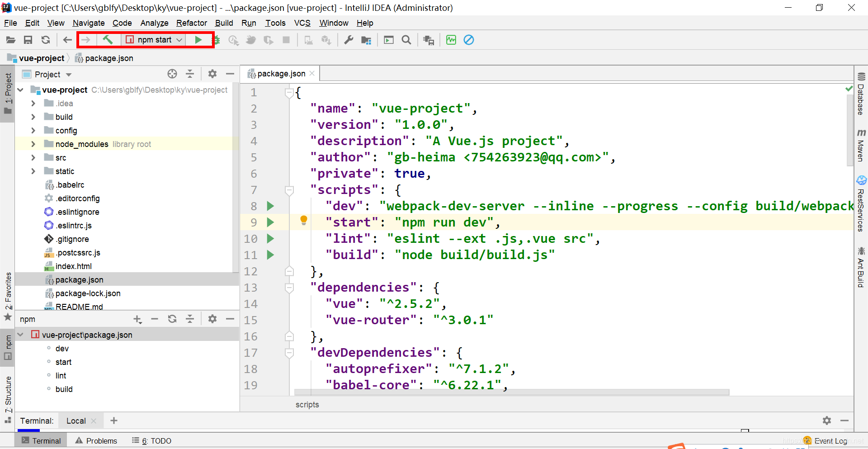Run the build script gutter arrow on line 11
Image resolution: width=868 pixels, height=449 pixels.
tap(270, 255)
